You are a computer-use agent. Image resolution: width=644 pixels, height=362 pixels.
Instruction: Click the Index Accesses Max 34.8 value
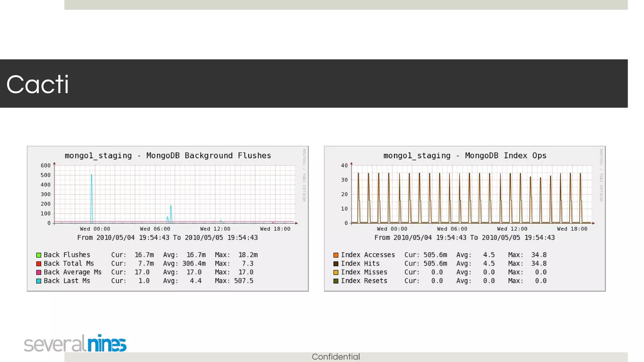click(539, 255)
